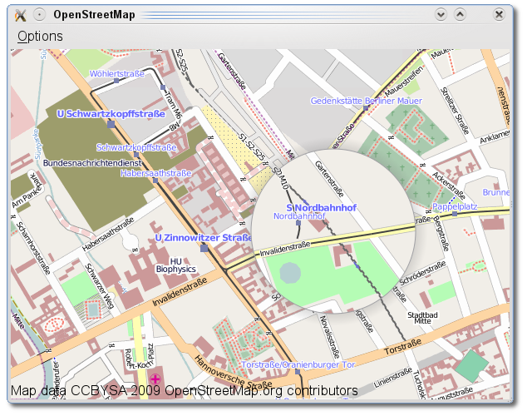
Task: Select the Pappelplatz stop marker
Action: [455, 214]
